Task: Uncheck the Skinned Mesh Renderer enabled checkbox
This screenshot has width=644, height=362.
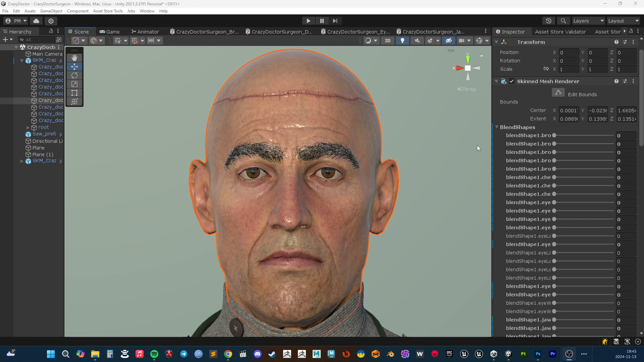Action: point(512,81)
